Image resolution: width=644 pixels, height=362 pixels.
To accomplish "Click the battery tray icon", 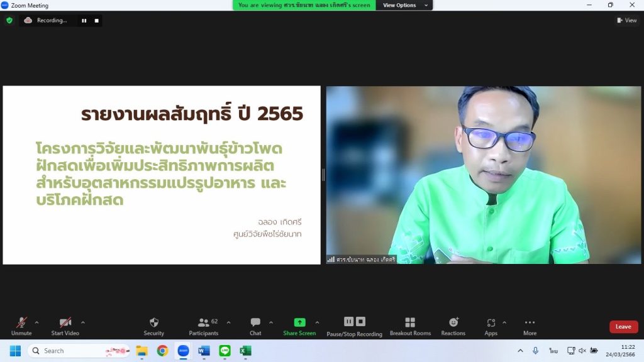I will click(594, 351).
